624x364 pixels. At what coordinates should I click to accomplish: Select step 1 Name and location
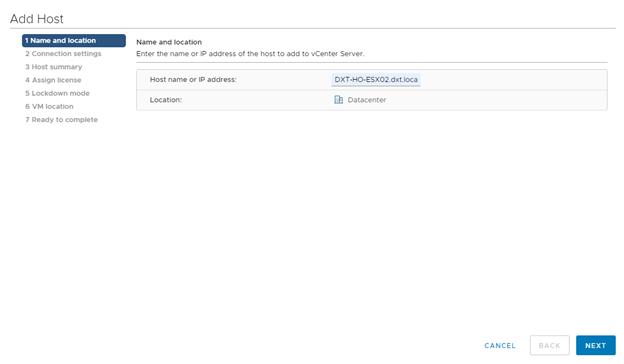[74, 41]
